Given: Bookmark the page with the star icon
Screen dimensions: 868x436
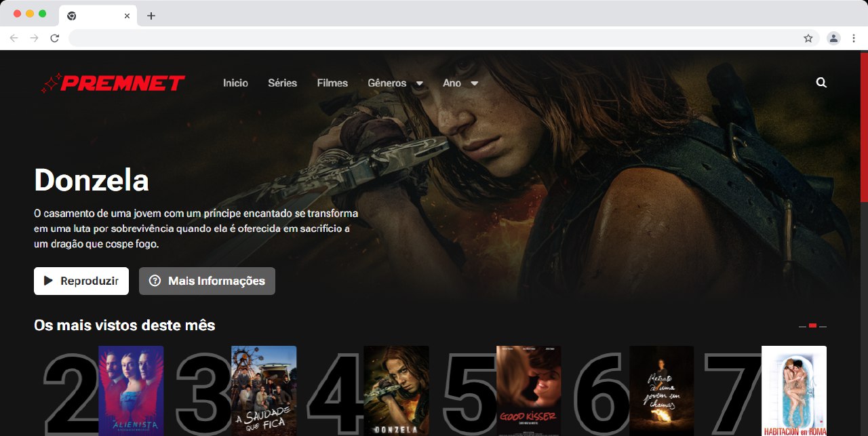Looking at the screenshot, I should 808,39.
